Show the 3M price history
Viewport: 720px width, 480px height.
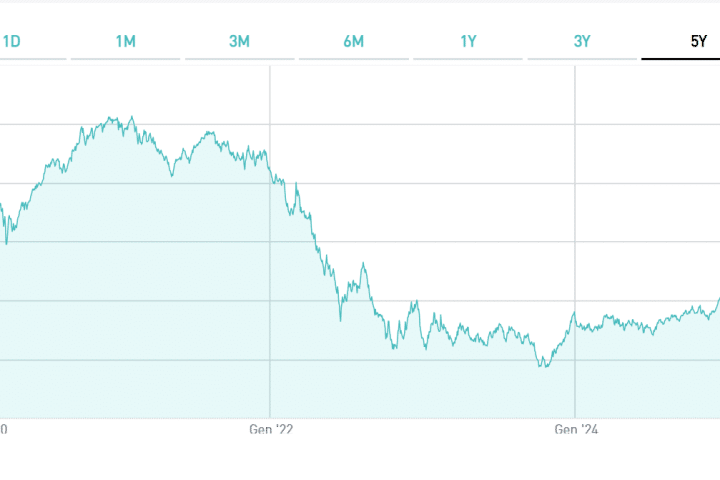[x=239, y=41]
